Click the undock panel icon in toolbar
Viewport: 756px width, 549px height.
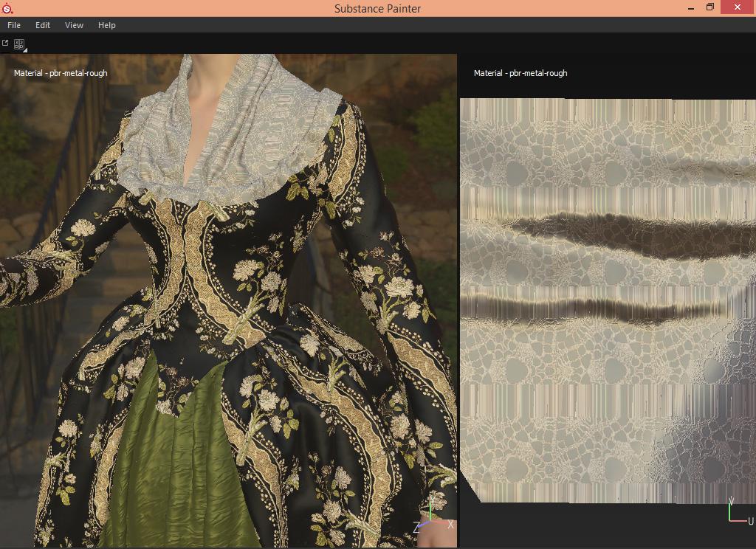(5, 44)
